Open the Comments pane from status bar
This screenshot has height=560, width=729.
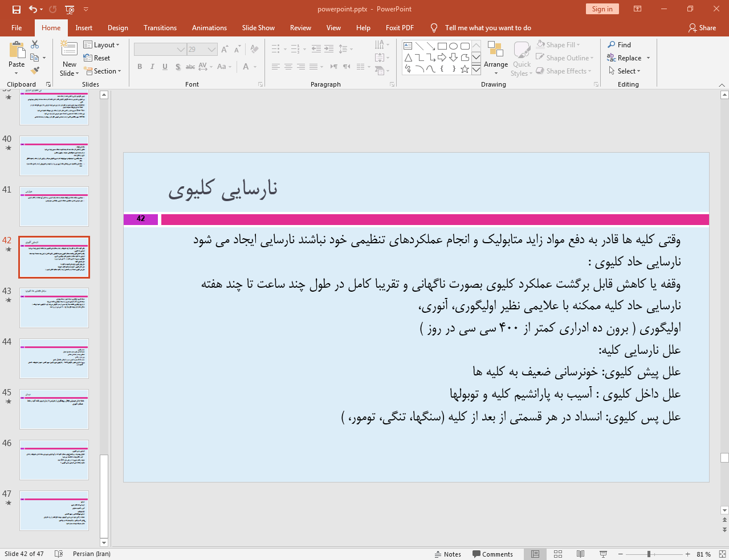(492, 554)
